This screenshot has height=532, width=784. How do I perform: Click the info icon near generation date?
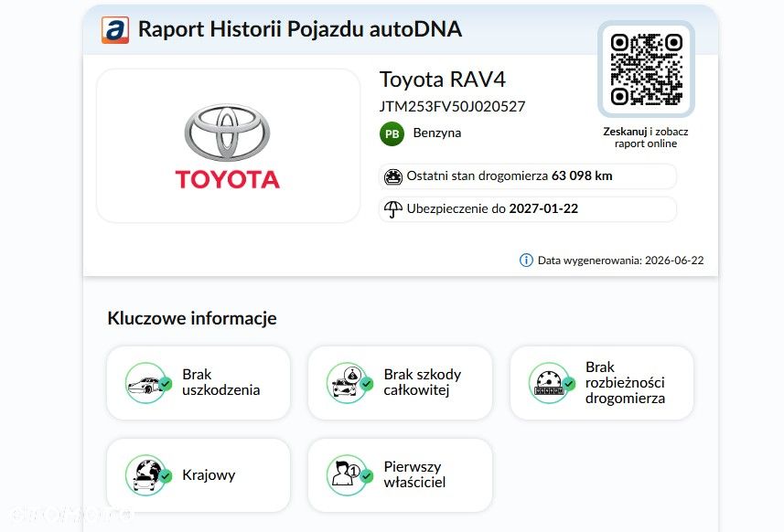[526, 261]
